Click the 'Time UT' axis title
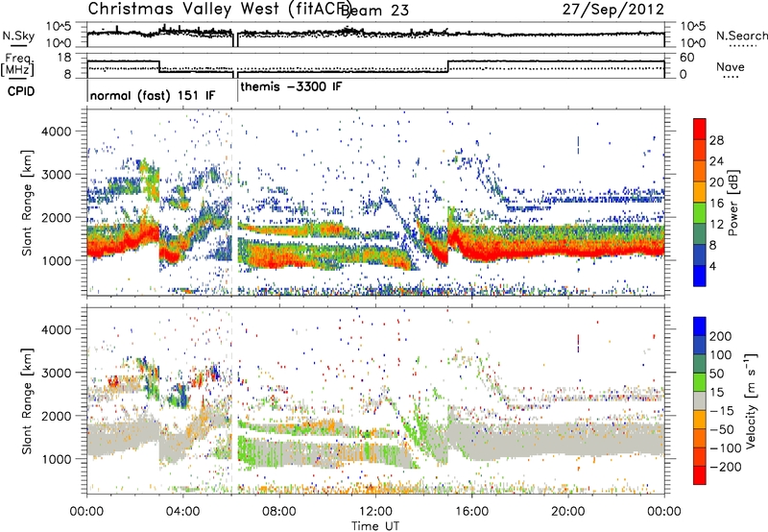This screenshot has width=768, height=532. pyautogui.click(x=375, y=525)
